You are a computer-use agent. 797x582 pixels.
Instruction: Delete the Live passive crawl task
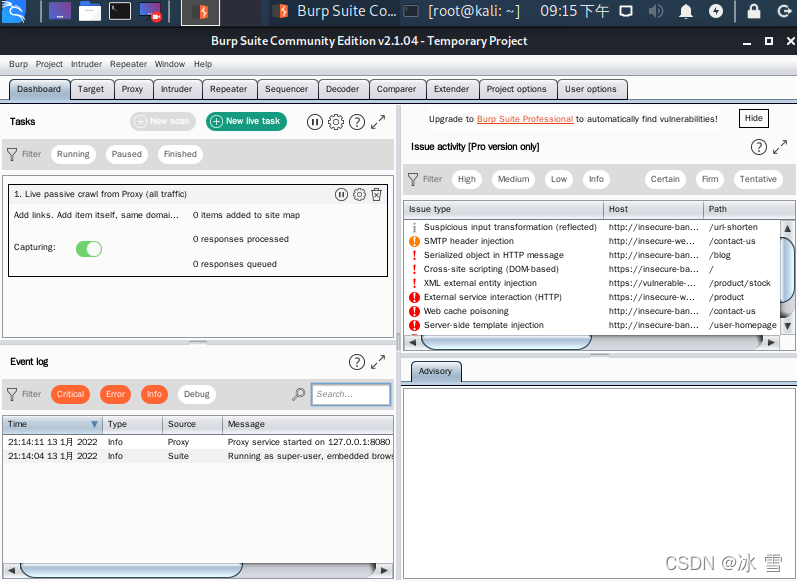tap(376, 195)
